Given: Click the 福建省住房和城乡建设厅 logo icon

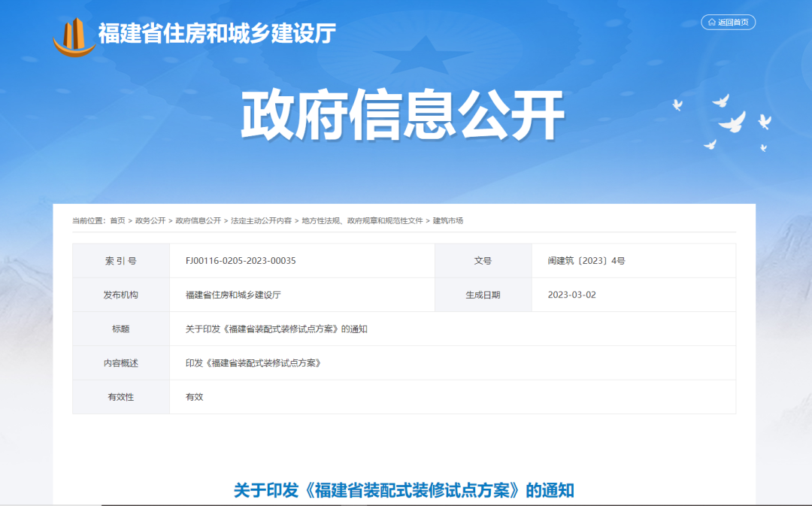Looking at the screenshot, I should [x=73, y=31].
